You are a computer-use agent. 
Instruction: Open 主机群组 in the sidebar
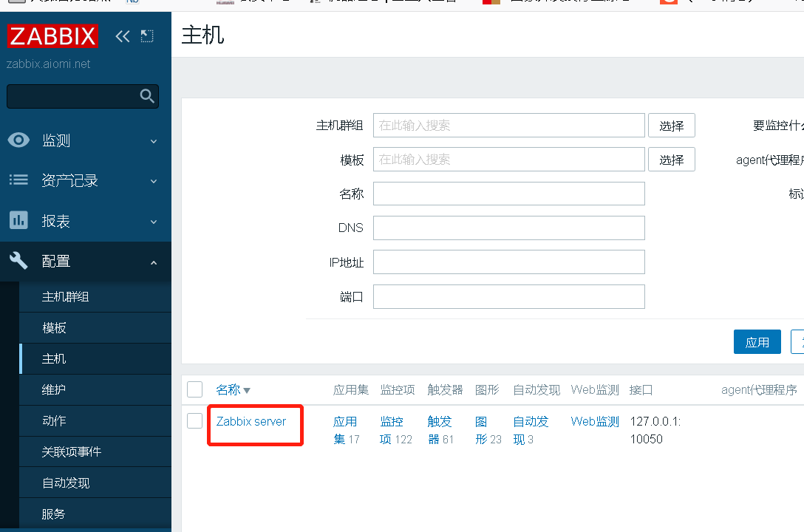(95, 297)
